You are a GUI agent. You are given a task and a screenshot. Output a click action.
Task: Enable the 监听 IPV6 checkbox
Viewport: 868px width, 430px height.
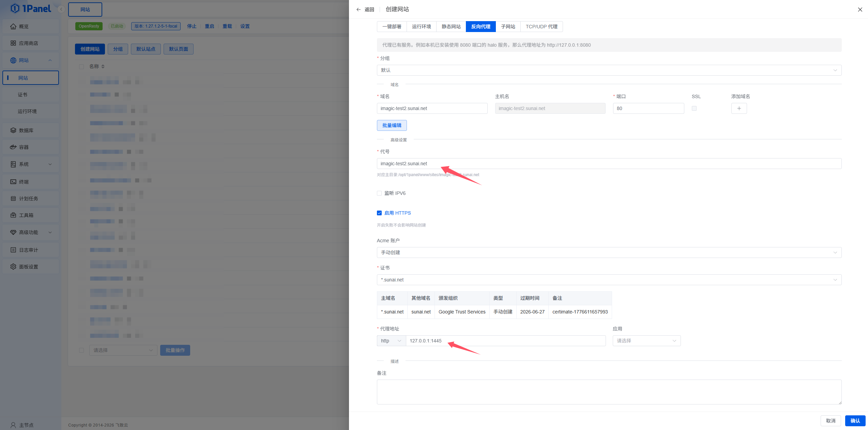(379, 193)
